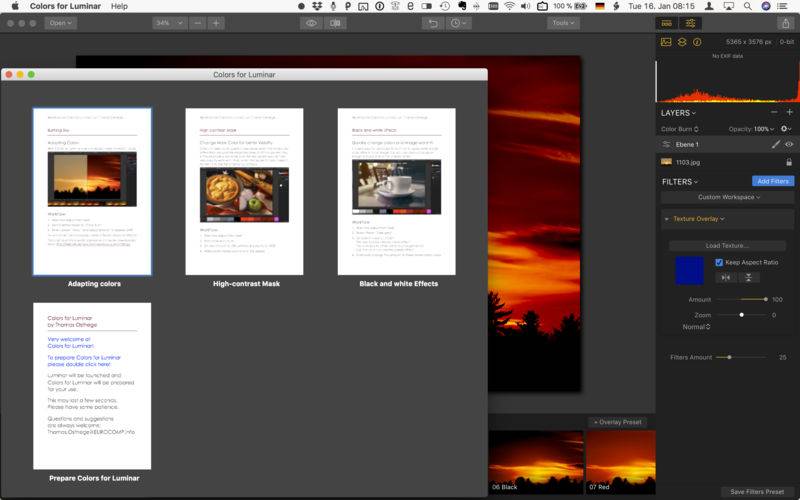Screen dimensions: 800x500
Task: Select the Ebene 1 layer
Action: 728,144
